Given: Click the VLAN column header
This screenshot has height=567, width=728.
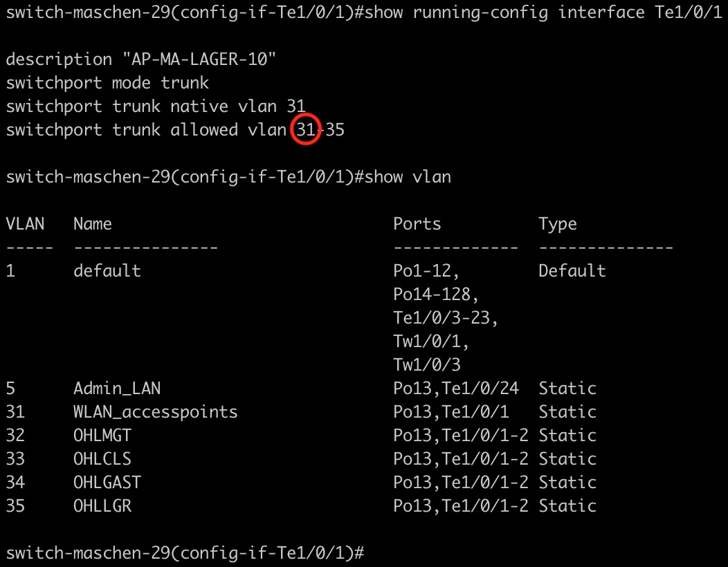Looking at the screenshot, I should 25,224.
